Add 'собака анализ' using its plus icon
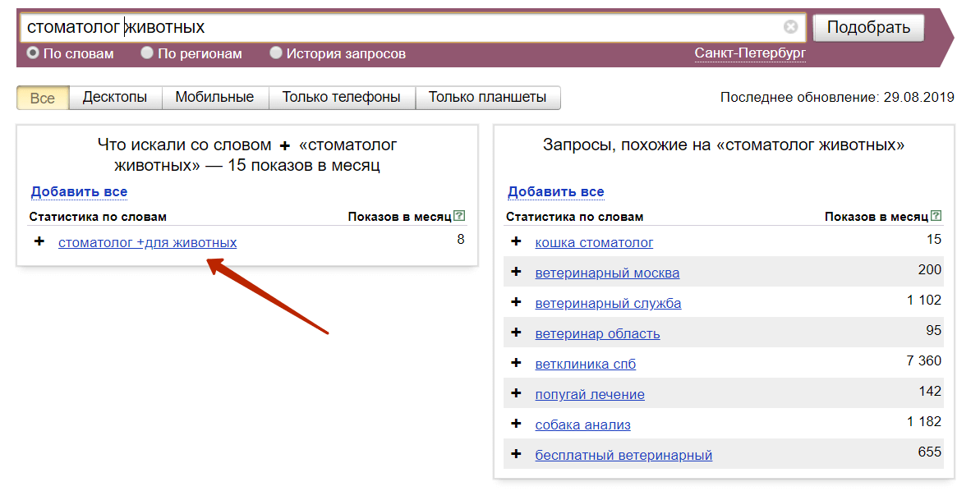The height and width of the screenshot is (491, 980). (516, 424)
